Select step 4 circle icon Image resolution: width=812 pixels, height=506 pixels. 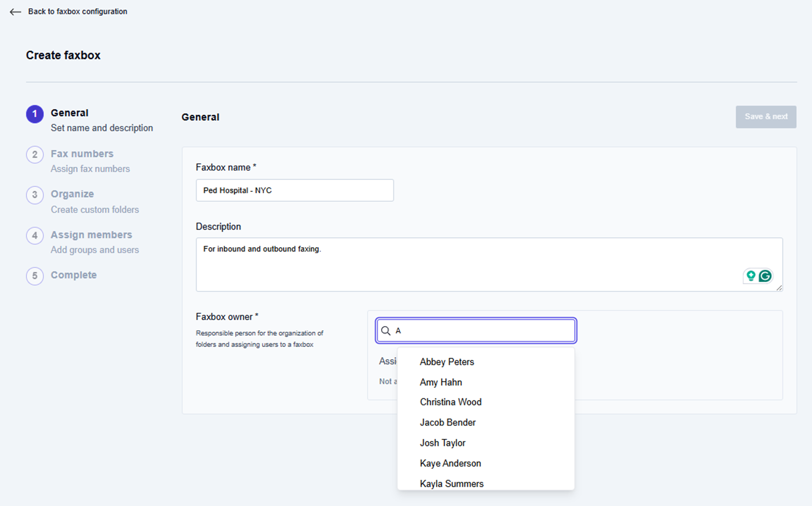pyautogui.click(x=35, y=235)
